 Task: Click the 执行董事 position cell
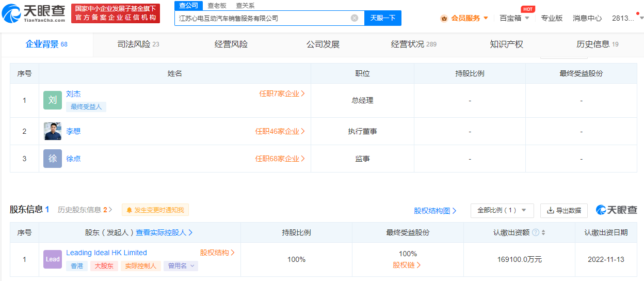pyautogui.click(x=362, y=131)
